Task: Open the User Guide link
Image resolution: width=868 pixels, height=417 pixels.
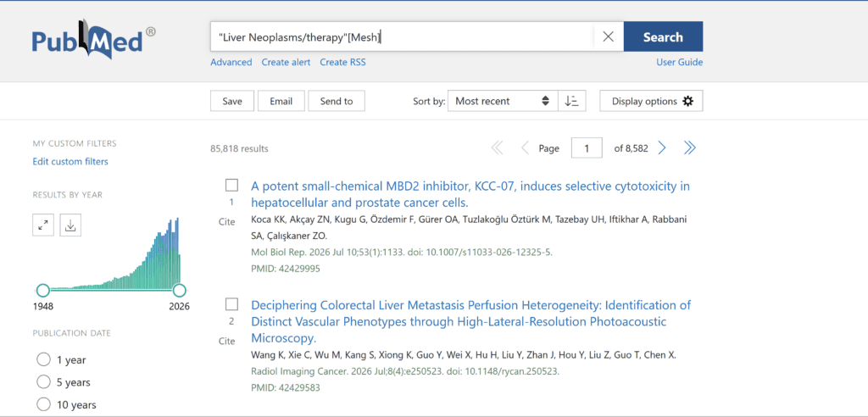Action: click(679, 62)
